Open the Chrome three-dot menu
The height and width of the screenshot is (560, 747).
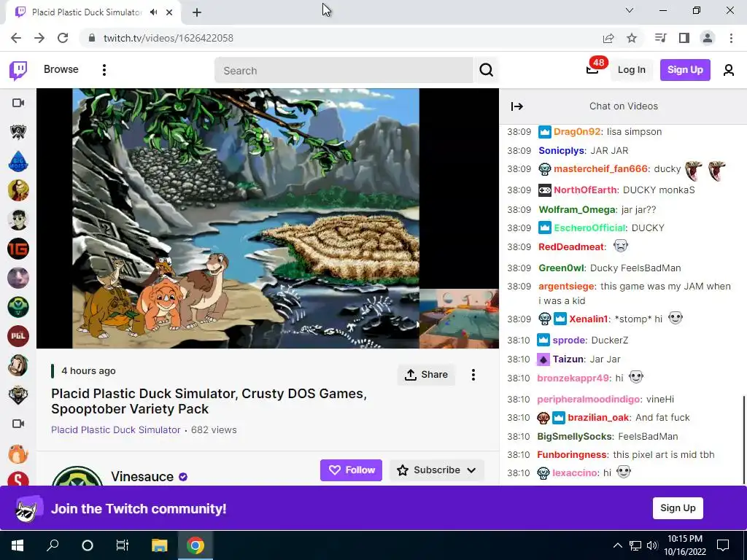click(731, 38)
